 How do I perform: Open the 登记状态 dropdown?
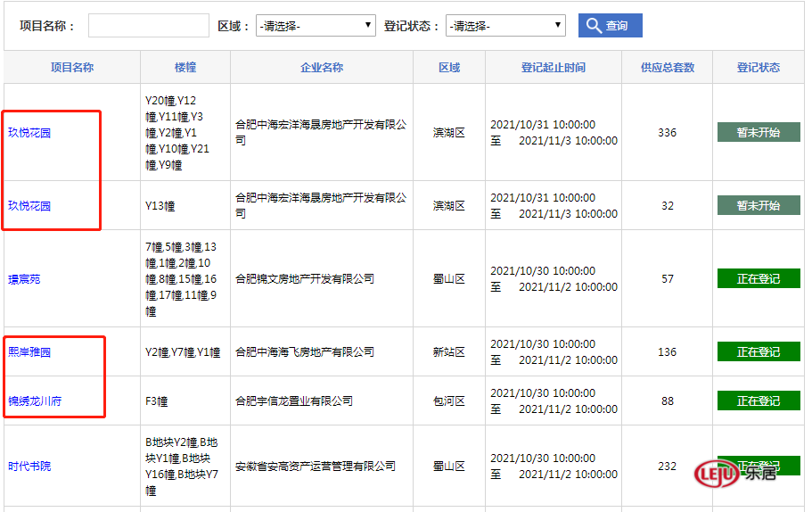(505, 25)
